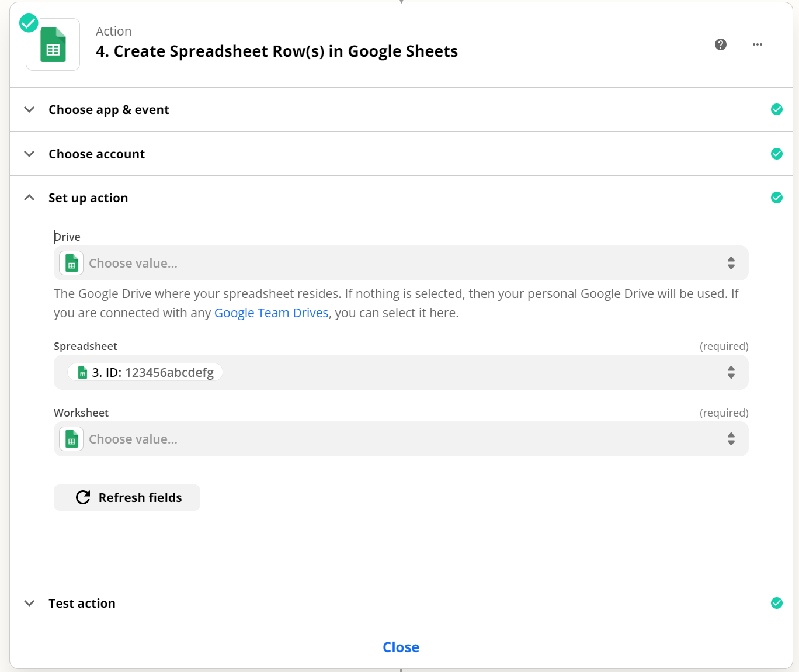Click green checkmark for Choose account

point(777,154)
